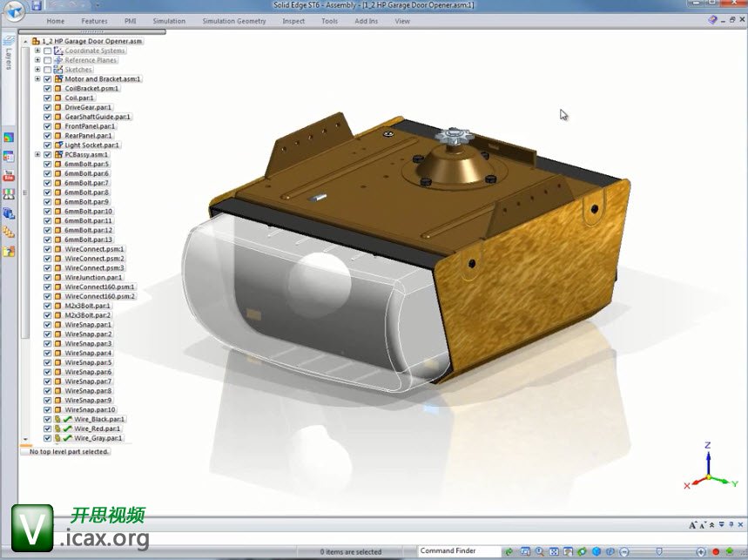The image size is (748, 560).
Task: Click the green arrow icon beside Command Finder
Action: coord(509,552)
